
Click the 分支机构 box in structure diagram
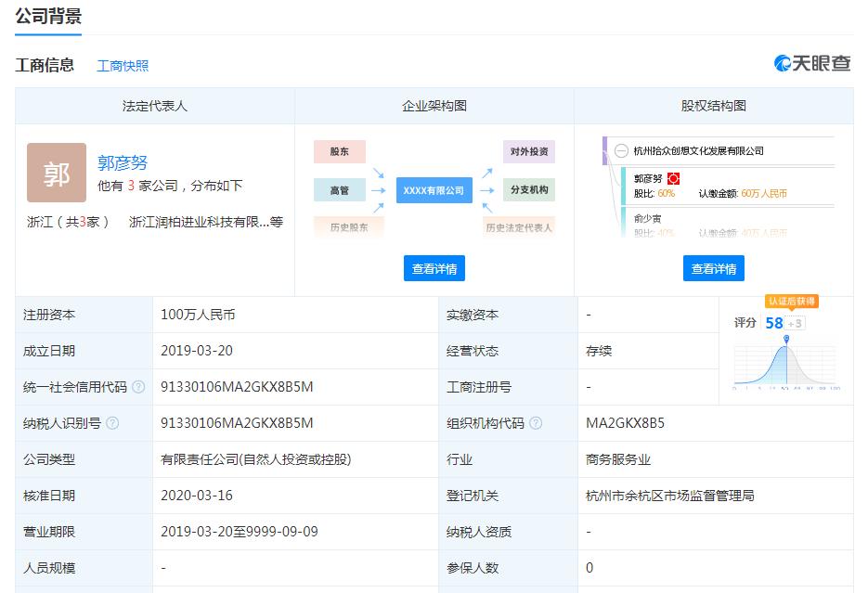[x=529, y=190]
